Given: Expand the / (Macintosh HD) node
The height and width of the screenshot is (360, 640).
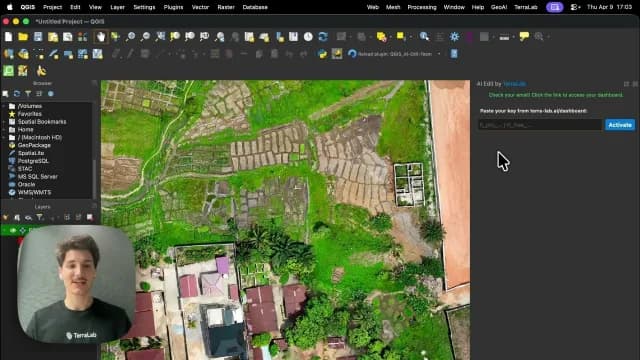Looking at the screenshot, I should 4,138.
